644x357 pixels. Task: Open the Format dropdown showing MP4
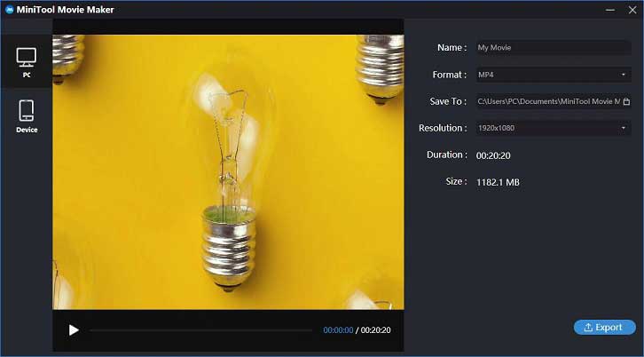coord(554,75)
